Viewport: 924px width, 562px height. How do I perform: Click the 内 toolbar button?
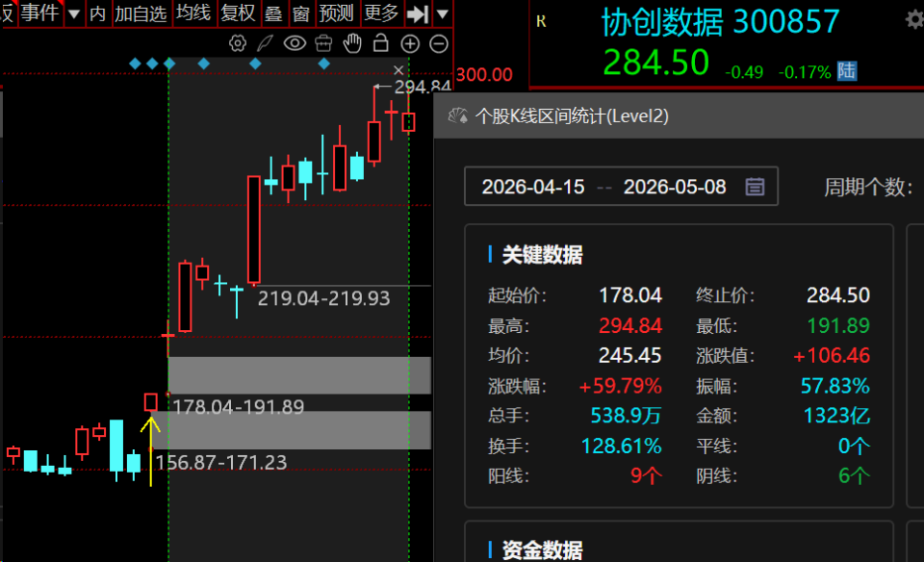point(98,13)
